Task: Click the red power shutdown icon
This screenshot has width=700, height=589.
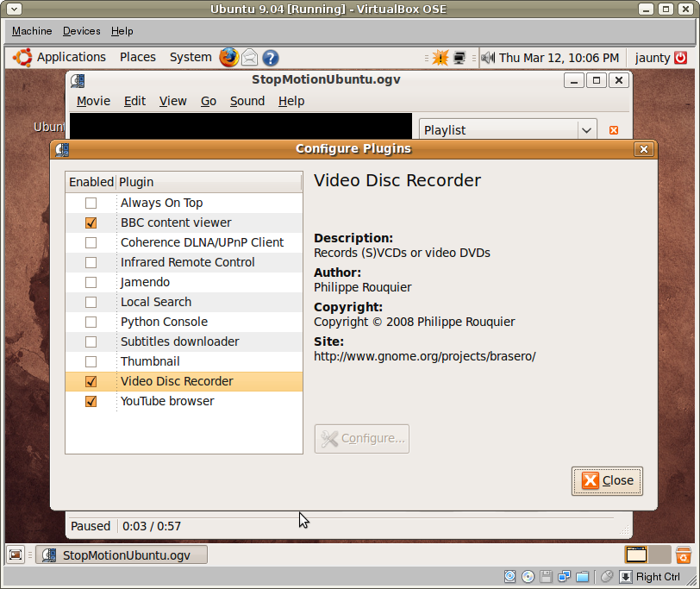Action: 681,58
